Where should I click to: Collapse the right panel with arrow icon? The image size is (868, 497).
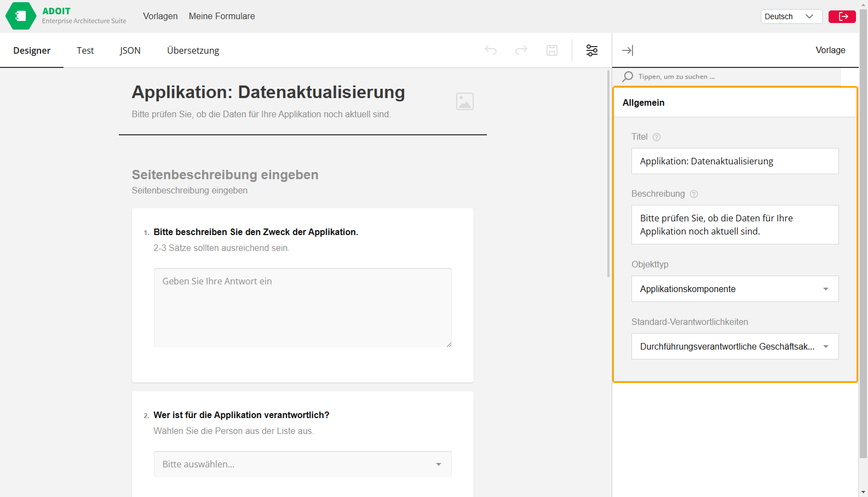point(628,50)
